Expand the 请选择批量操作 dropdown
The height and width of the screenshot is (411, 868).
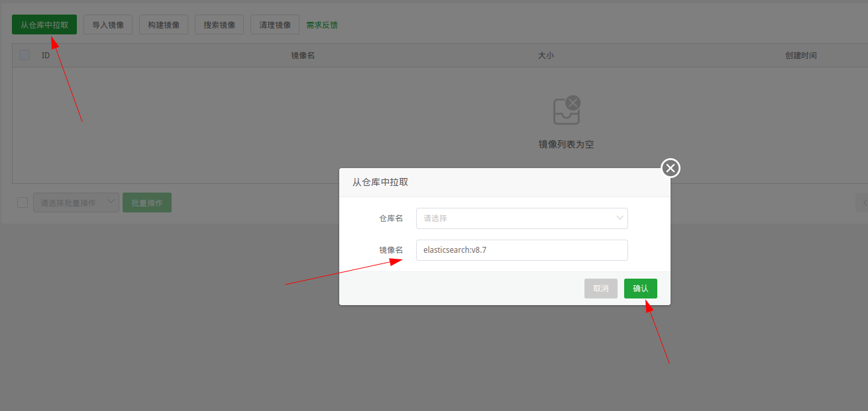76,203
